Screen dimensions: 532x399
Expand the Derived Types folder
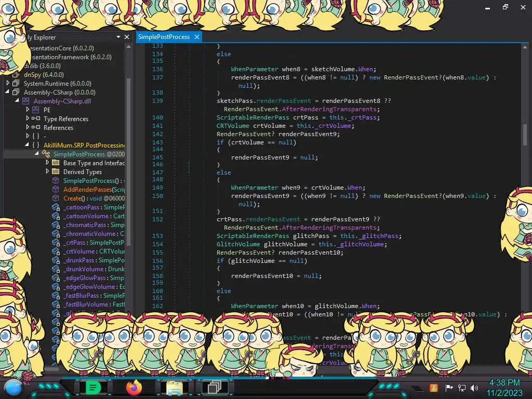click(47, 171)
